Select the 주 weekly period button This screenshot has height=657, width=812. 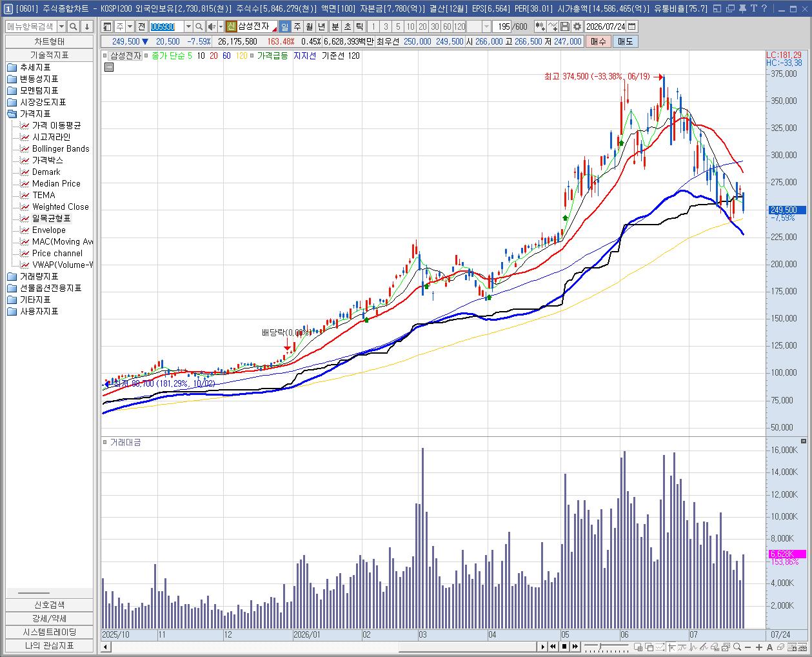pos(297,26)
